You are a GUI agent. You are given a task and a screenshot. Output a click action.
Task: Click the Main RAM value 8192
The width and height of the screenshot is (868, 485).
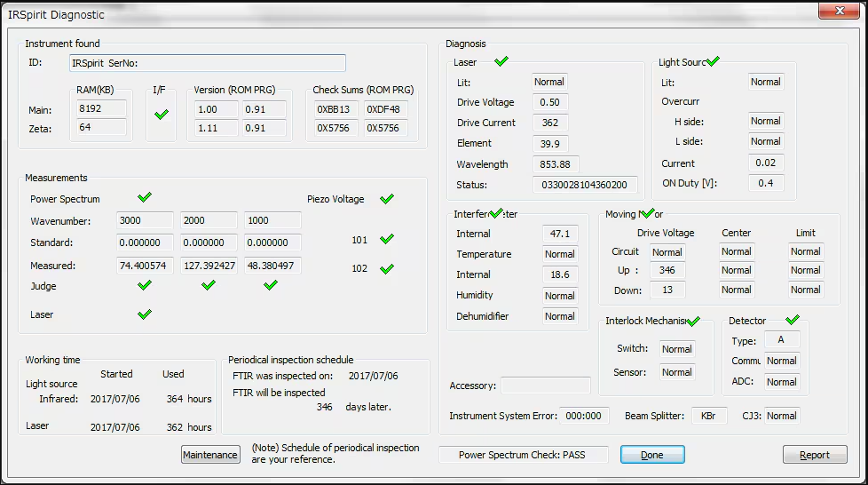tap(101, 108)
